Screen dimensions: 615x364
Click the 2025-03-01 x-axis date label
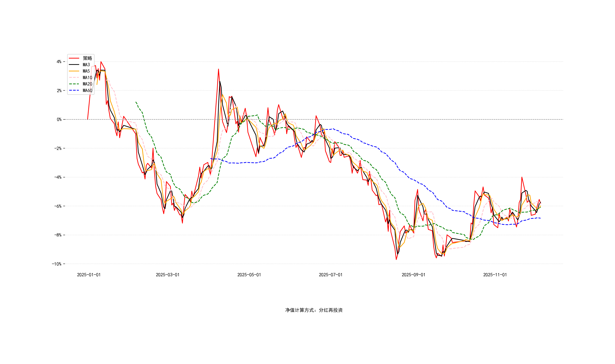tap(167, 275)
